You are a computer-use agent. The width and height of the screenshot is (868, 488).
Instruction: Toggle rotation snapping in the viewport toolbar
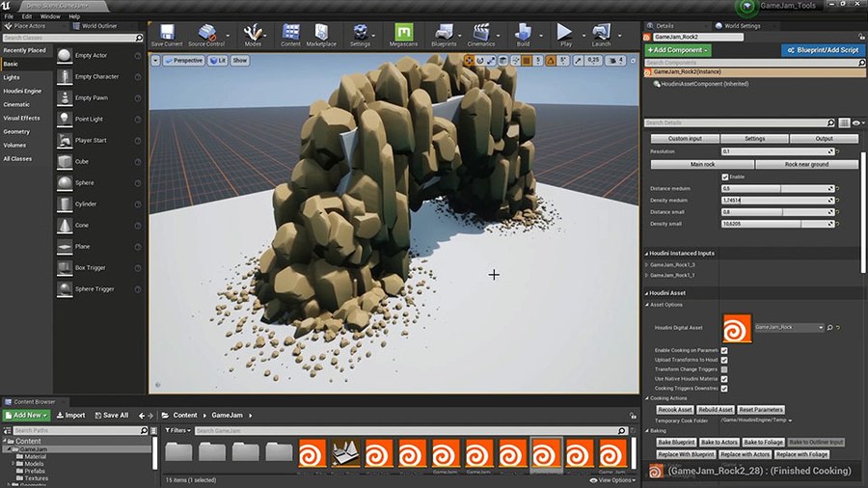pos(551,61)
